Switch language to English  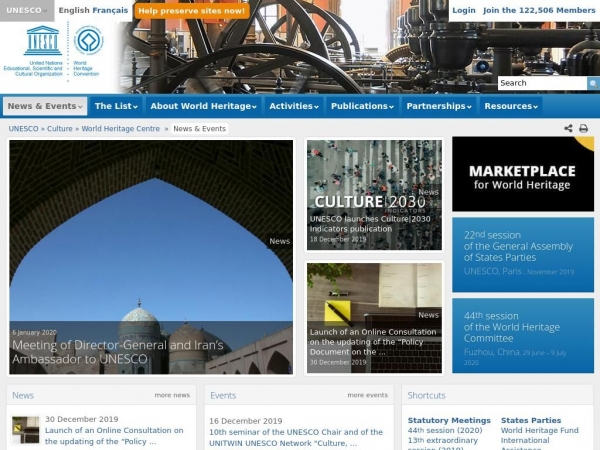click(x=74, y=10)
